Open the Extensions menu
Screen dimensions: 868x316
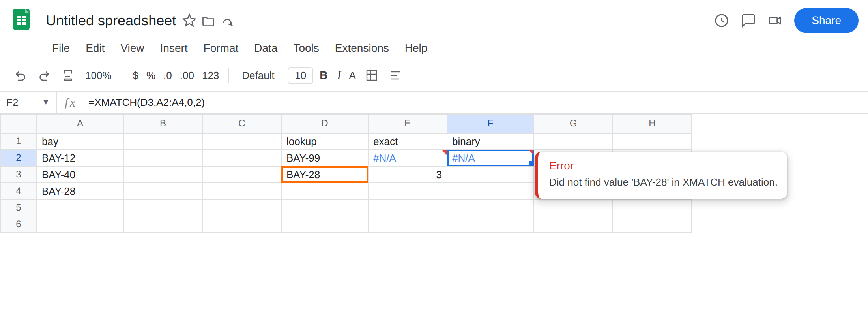362,48
